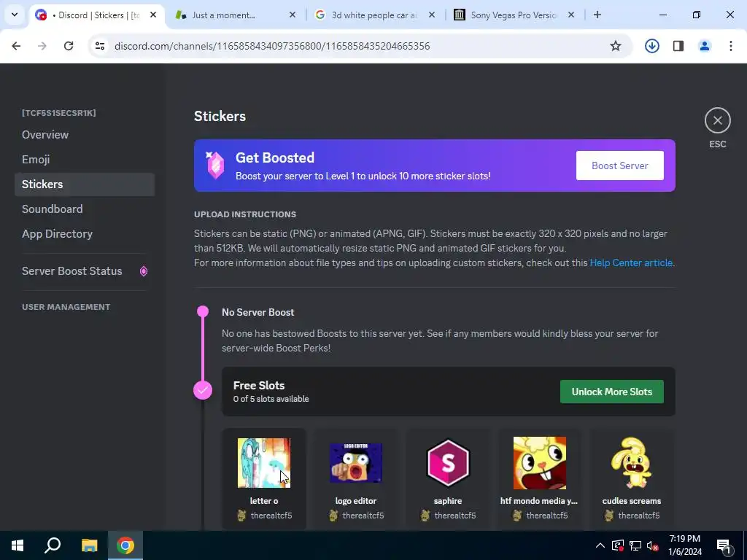Open File Explorer from taskbar

click(x=89, y=545)
